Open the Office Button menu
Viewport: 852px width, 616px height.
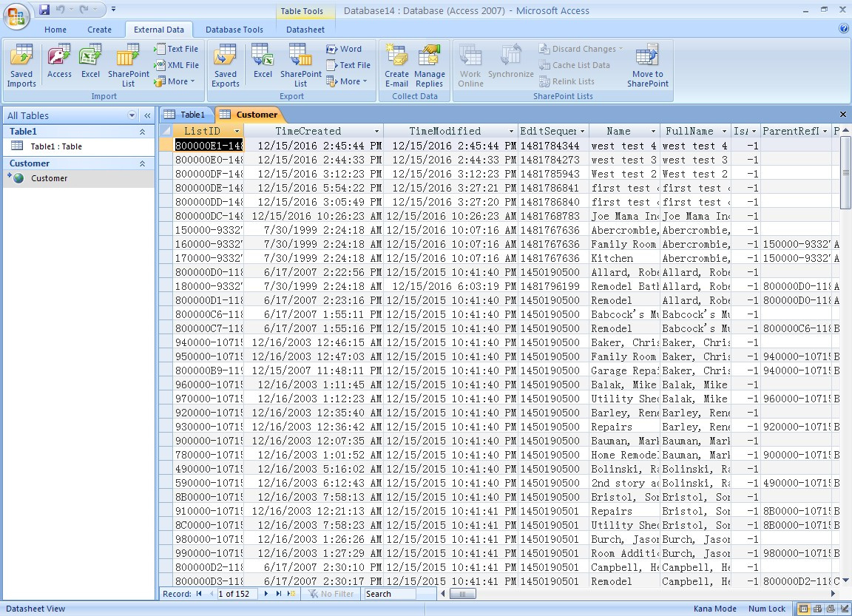point(16,16)
